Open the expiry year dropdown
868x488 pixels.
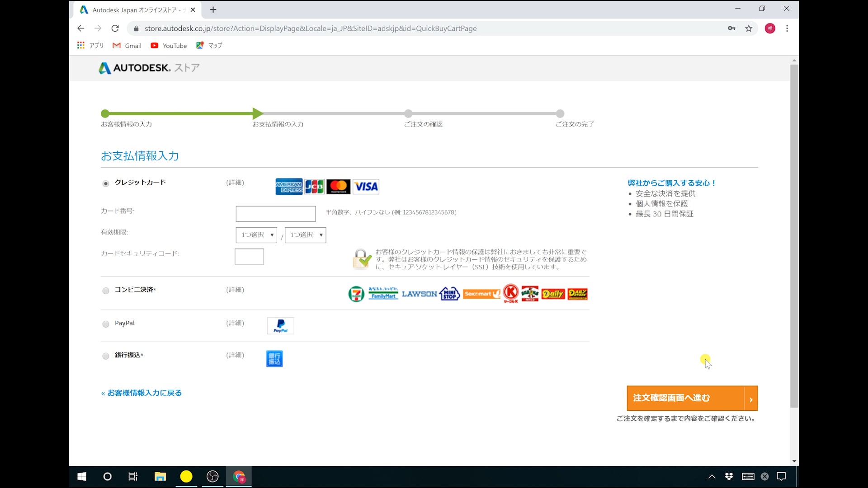click(x=306, y=235)
